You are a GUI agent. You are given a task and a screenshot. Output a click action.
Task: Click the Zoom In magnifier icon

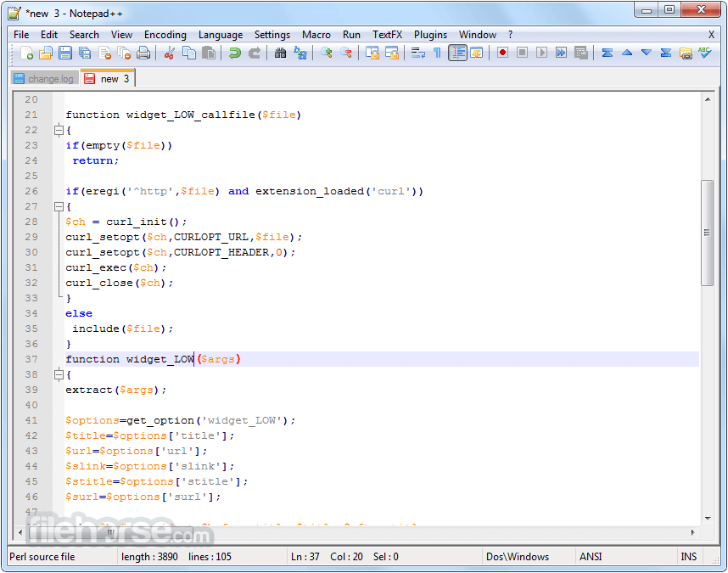click(328, 53)
